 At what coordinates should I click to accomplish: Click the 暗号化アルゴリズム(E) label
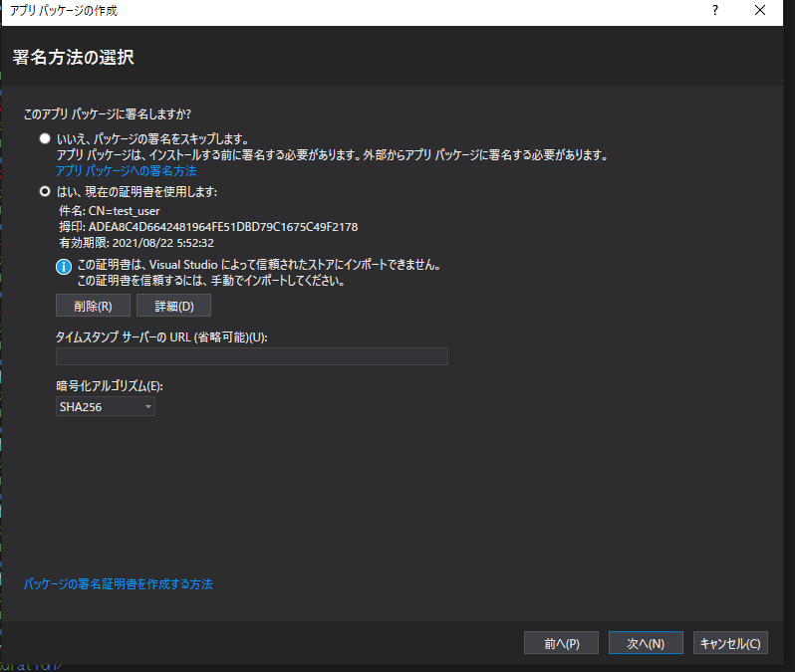tap(110, 386)
